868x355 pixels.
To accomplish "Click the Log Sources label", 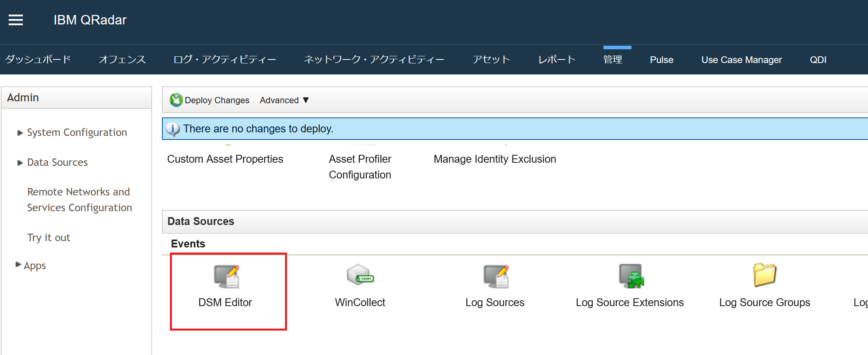I will pos(495,303).
